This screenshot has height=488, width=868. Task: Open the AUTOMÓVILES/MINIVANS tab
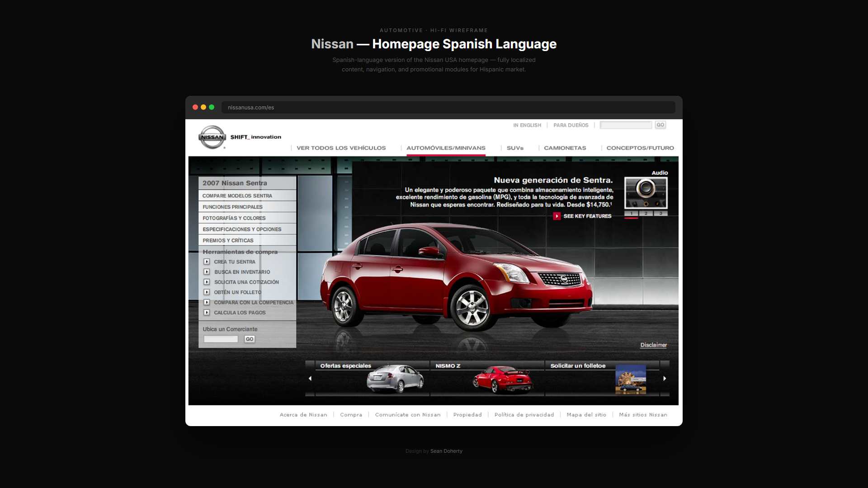pos(446,148)
